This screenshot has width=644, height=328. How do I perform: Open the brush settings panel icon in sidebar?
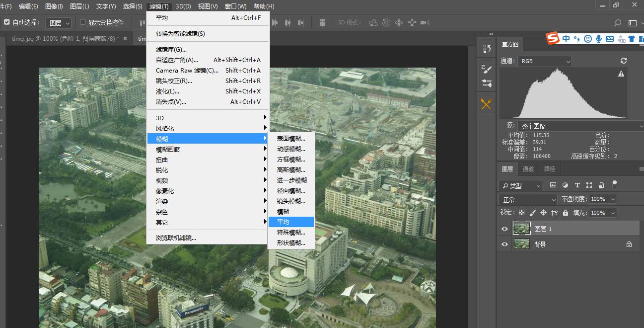[487, 70]
